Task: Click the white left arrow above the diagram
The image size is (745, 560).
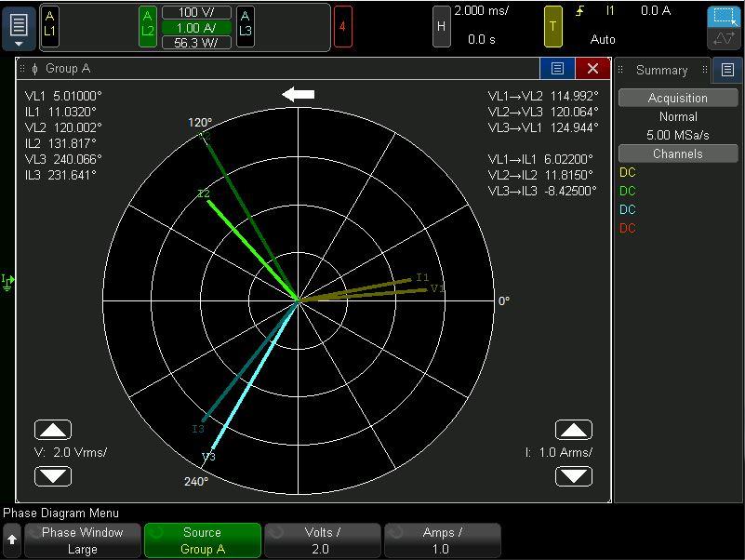Action: pos(299,94)
